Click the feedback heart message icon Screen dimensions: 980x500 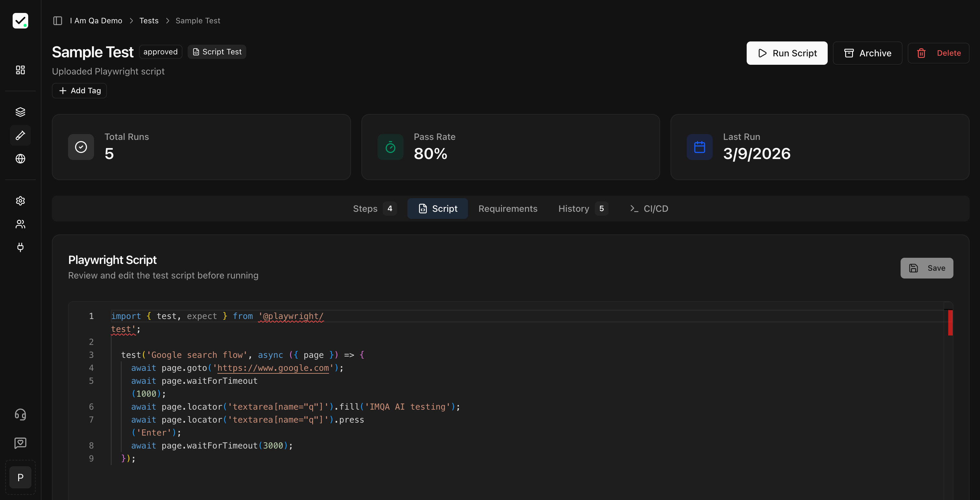click(20, 443)
